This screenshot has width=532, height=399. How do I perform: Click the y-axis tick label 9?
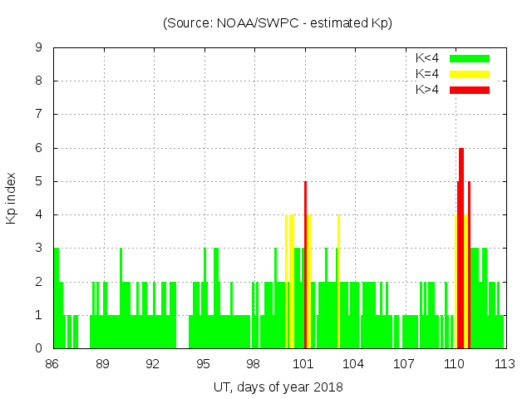point(38,47)
